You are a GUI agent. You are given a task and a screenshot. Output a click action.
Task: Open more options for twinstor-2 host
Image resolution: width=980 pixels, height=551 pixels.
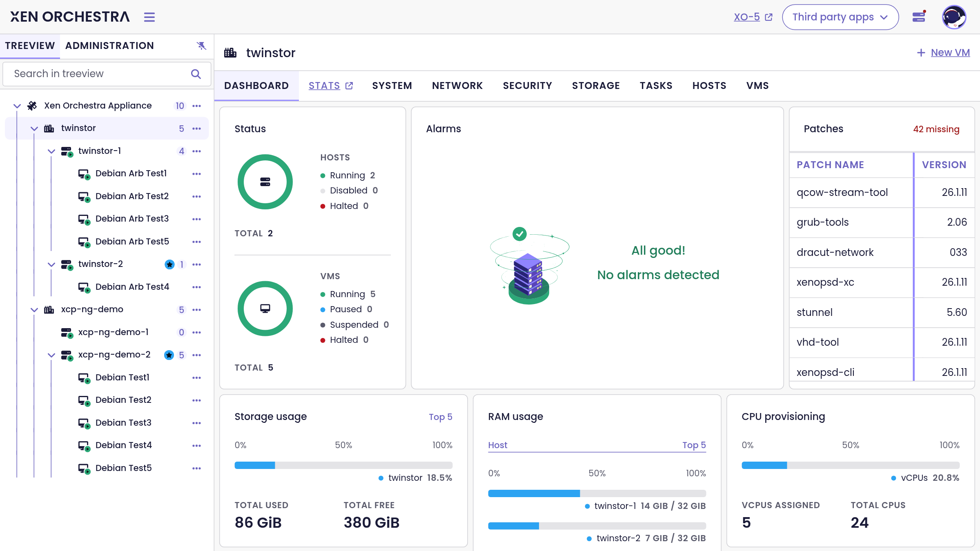197,264
